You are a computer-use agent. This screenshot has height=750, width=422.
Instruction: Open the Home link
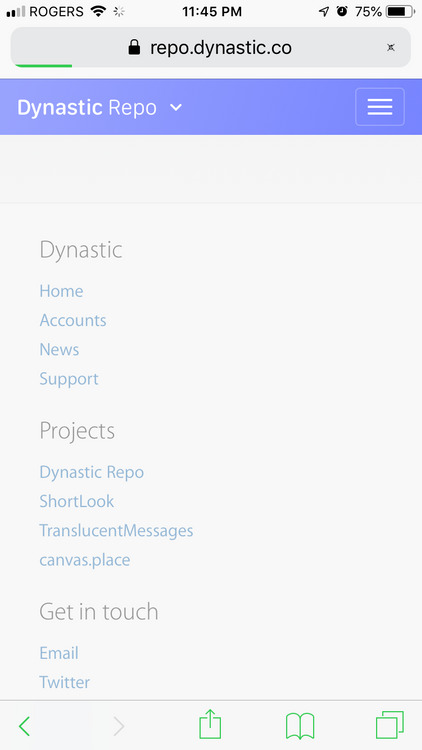61,291
